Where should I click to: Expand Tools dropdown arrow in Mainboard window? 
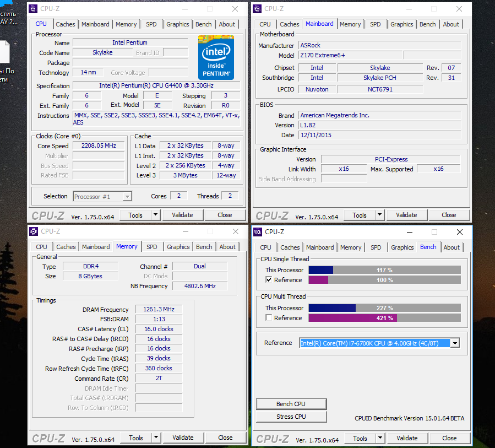coord(380,215)
